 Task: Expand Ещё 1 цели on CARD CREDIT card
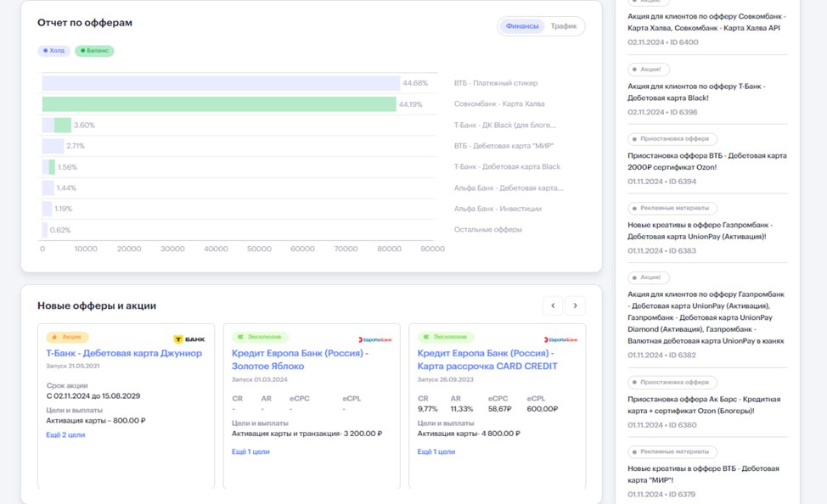point(436,451)
